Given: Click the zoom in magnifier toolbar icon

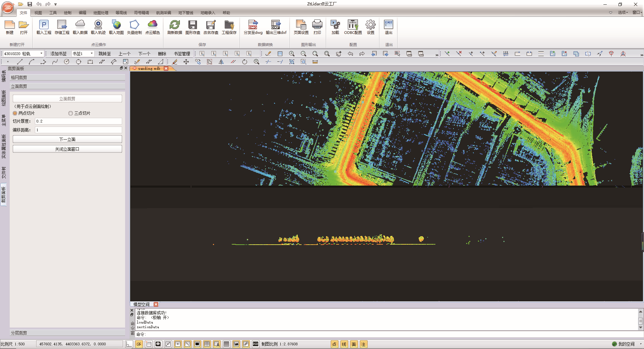Looking at the screenshot, I should (x=292, y=54).
